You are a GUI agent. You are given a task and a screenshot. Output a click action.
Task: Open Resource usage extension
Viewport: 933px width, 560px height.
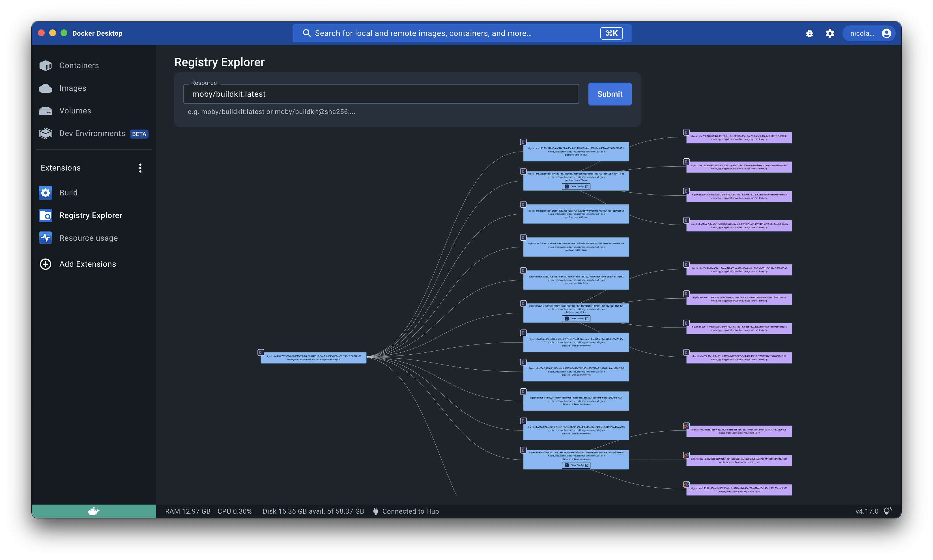coord(88,238)
